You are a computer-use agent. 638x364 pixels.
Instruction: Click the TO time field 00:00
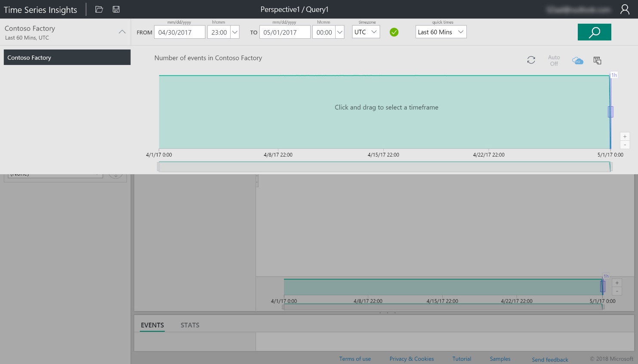tap(324, 32)
